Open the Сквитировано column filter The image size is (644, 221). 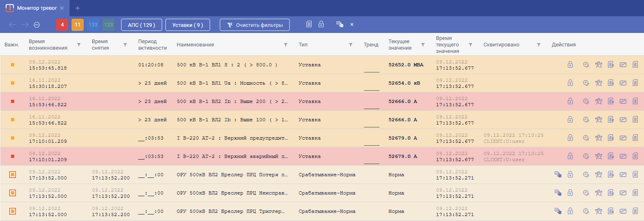pyautogui.click(x=538, y=45)
